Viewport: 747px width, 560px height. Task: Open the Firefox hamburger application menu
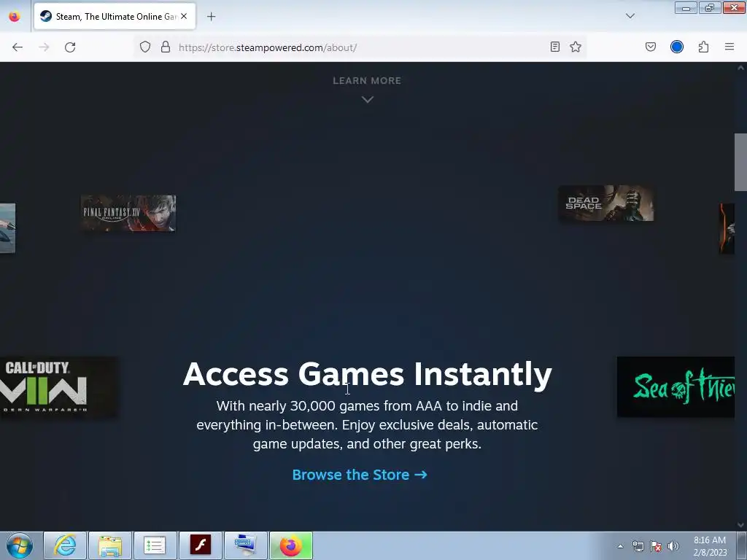[729, 47]
